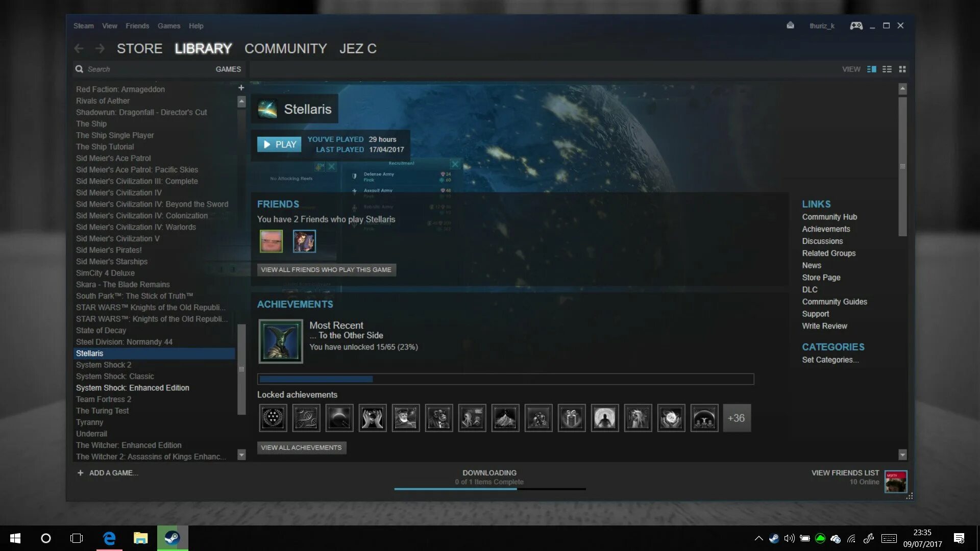This screenshot has height=551, width=980.
Task: Go forward with the right arrow
Action: [100, 48]
